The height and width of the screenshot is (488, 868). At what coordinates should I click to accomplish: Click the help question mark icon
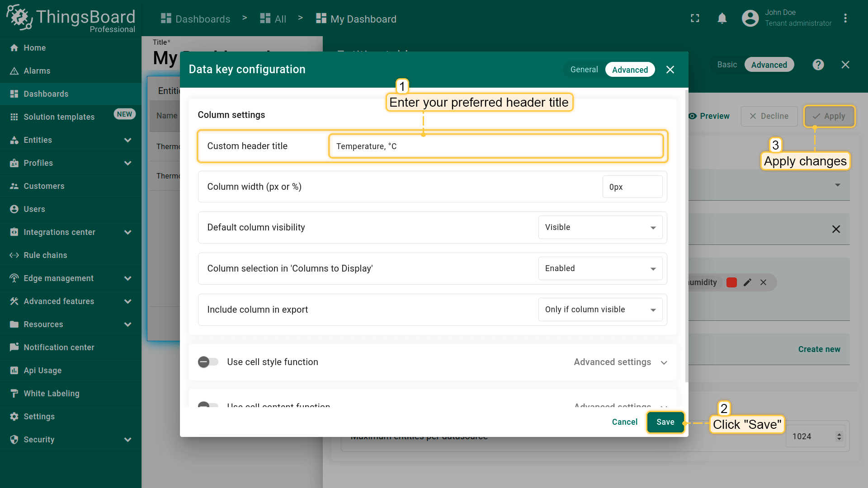(x=818, y=65)
